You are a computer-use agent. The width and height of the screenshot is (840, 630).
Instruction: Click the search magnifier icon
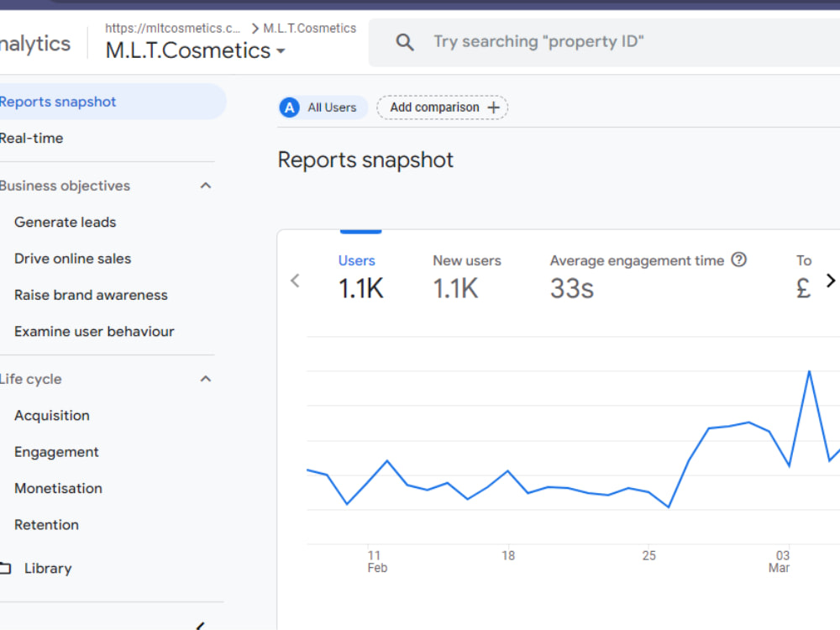pyautogui.click(x=405, y=42)
